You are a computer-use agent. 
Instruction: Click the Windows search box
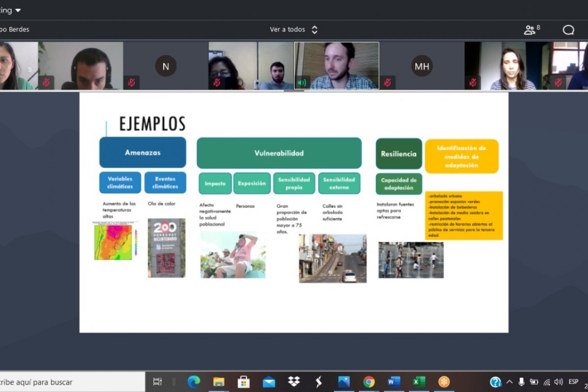(69, 382)
